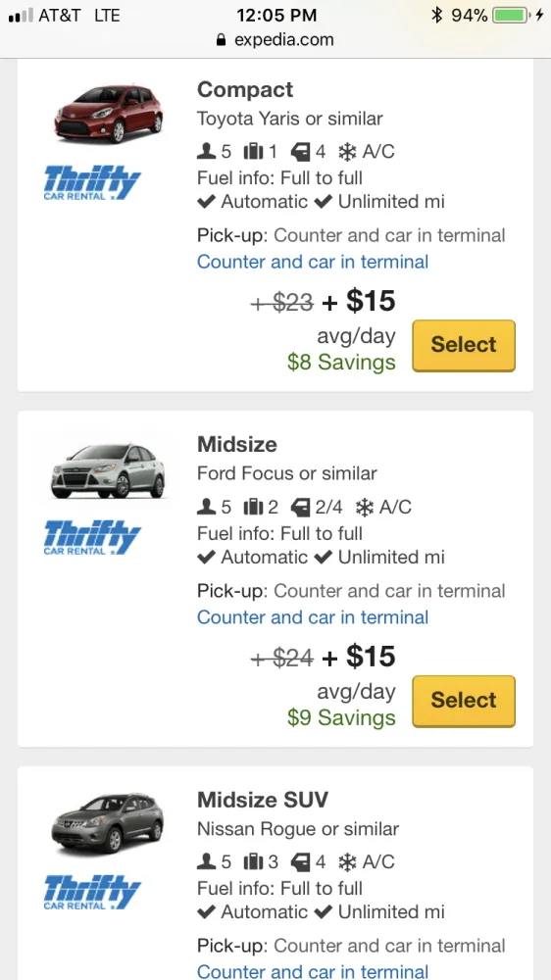Tap the expedia.com address bar
The width and height of the screenshot is (551, 980).
pyautogui.click(x=275, y=40)
